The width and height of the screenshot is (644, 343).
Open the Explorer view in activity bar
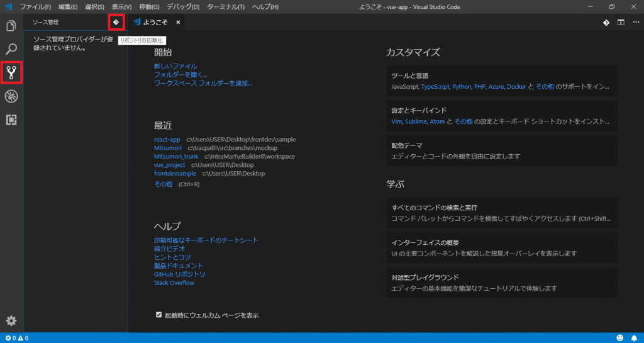tap(11, 26)
